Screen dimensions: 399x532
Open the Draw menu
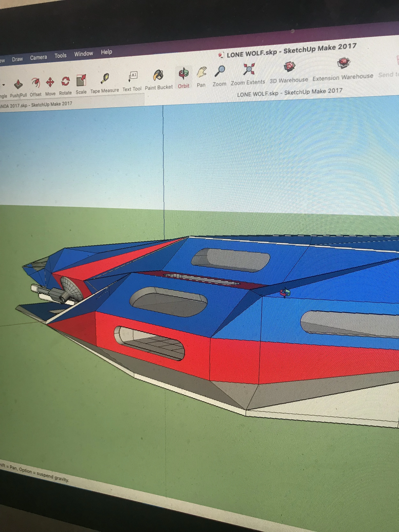[17, 59]
